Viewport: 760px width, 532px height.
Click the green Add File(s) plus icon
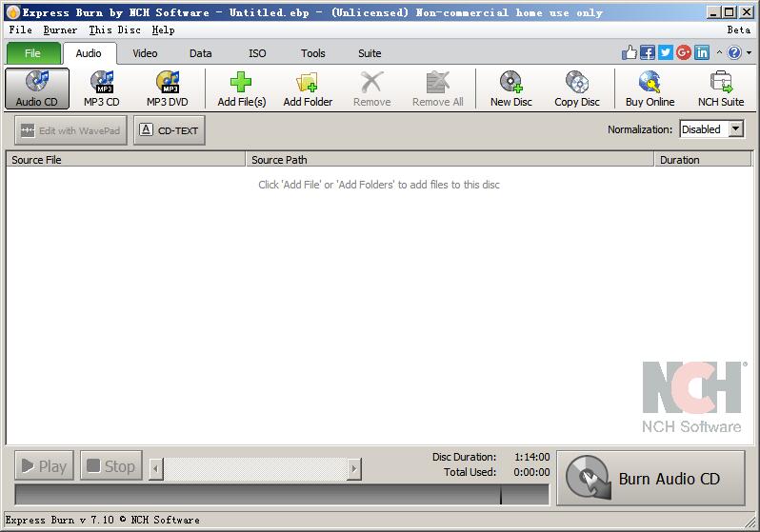[x=241, y=82]
